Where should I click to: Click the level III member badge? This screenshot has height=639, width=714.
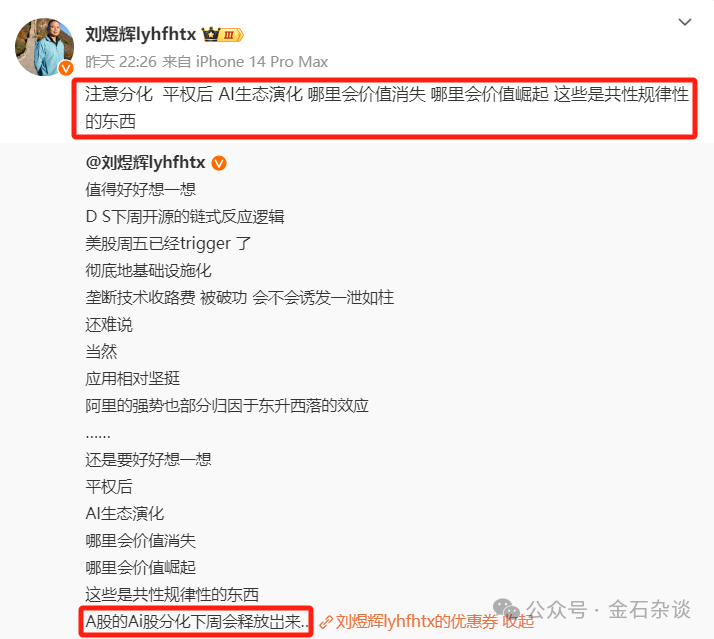point(231,35)
